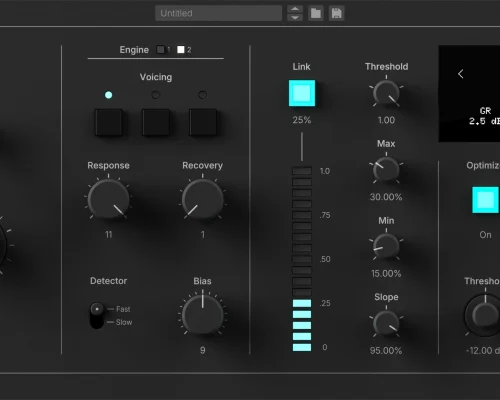The image size is (500, 400).
Task: Click the Recovery value 1
Action: [x=202, y=235]
